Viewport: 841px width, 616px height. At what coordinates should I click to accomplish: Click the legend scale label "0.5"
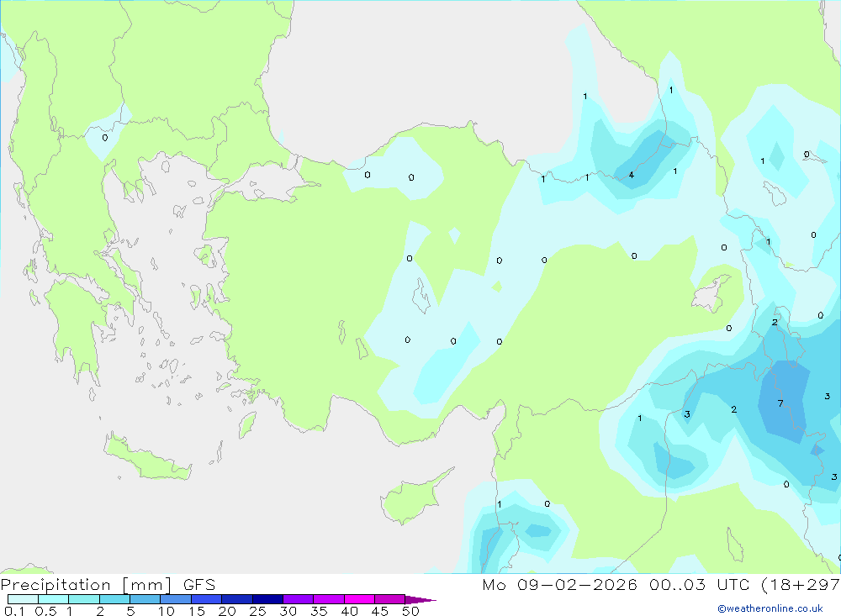tap(45, 611)
